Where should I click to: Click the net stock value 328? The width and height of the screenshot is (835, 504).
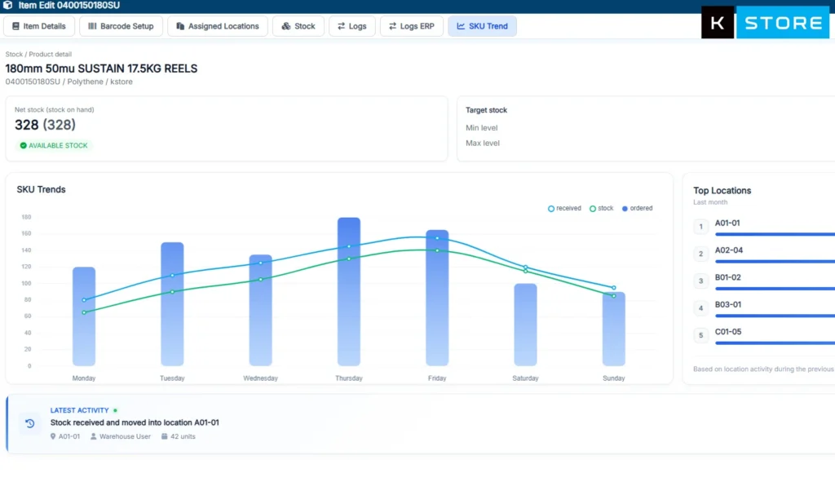(x=27, y=125)
